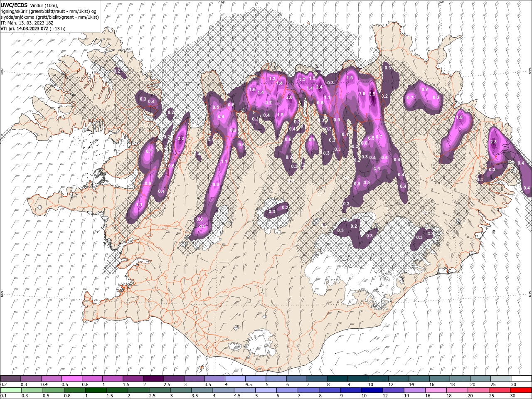Pick the darkest purple swatch between 2 and 2.5
532x399 pixels.
[153, 379]
